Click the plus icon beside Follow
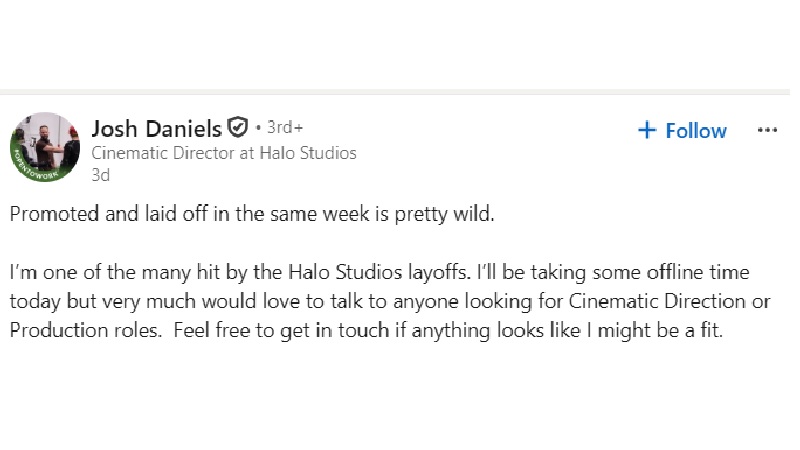The image size is (800, 450). (646, 130)
